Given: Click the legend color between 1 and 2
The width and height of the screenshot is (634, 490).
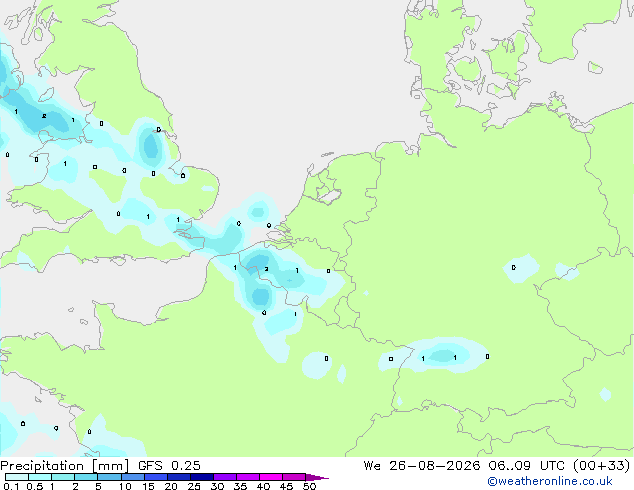Looking at the screenshot, I should click(63, 477).
